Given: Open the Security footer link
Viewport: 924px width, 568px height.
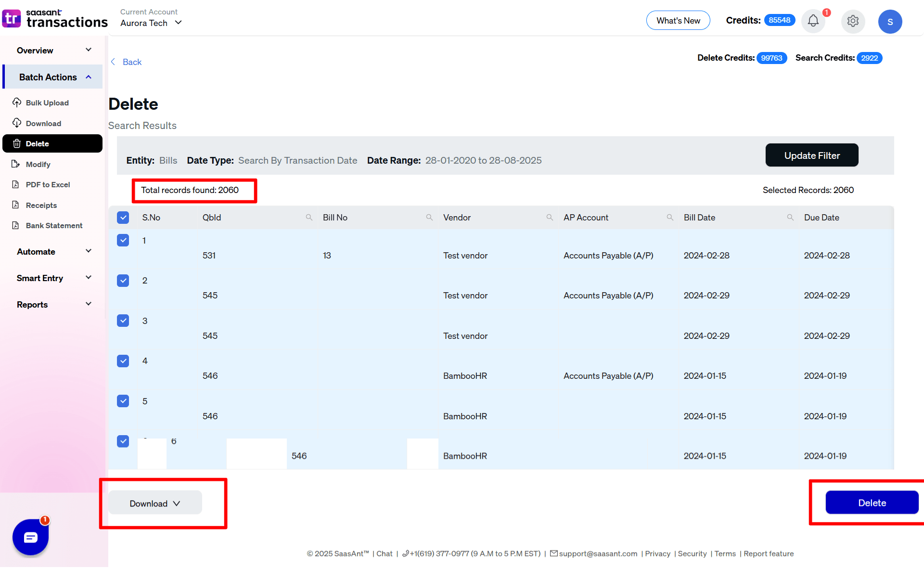Looking at the screenshot, I should point(692,554).
